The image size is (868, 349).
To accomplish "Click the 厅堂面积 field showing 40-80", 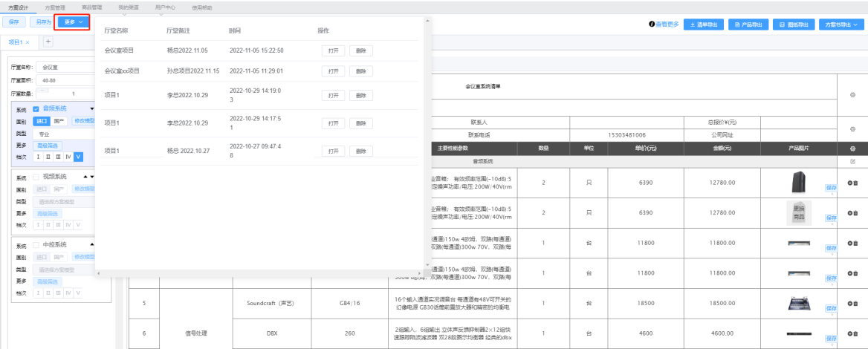I will tap(65, 80).
